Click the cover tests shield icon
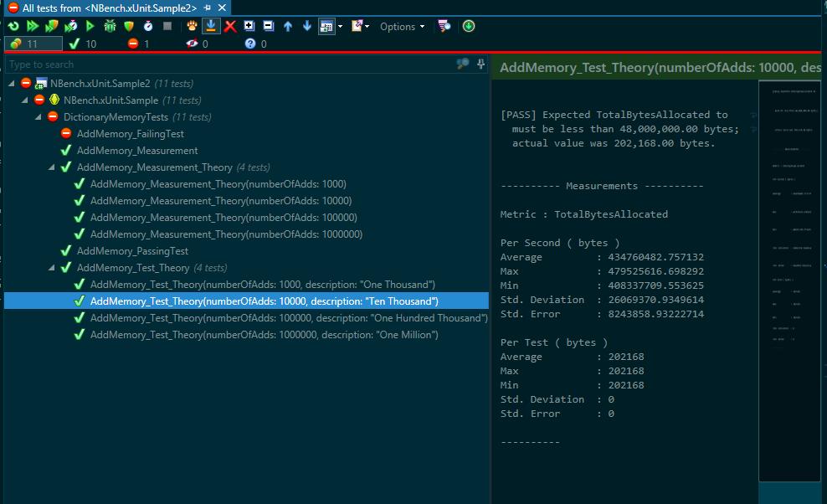 click(129, 26)
